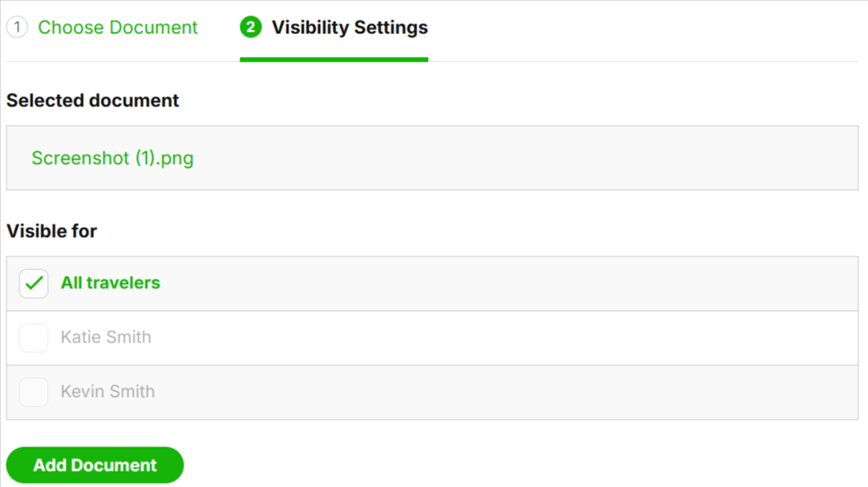This screenshot has height=487, width=868.
Task: Open the Screenshot (1).png file link
Action: (113, 158)
